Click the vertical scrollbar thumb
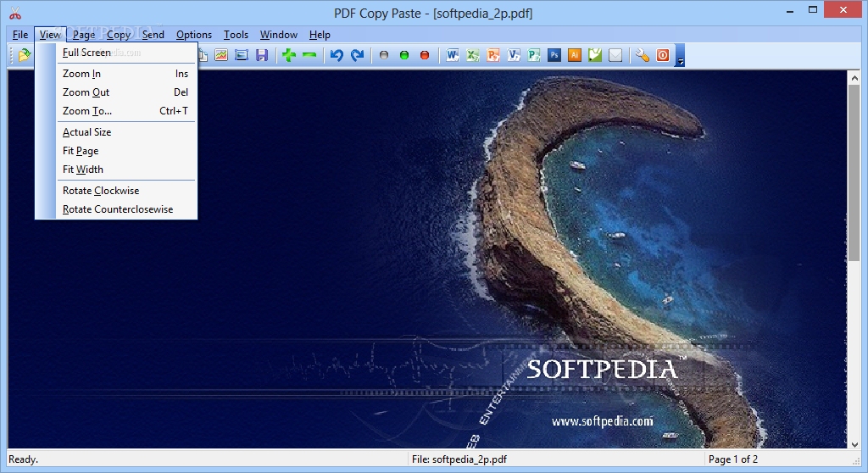The height and width of the screenshot is (473, 868). click(x=854, y=173)
